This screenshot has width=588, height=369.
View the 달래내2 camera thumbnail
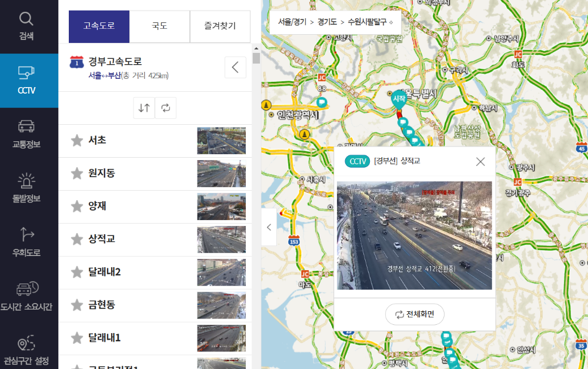point(221,272)
